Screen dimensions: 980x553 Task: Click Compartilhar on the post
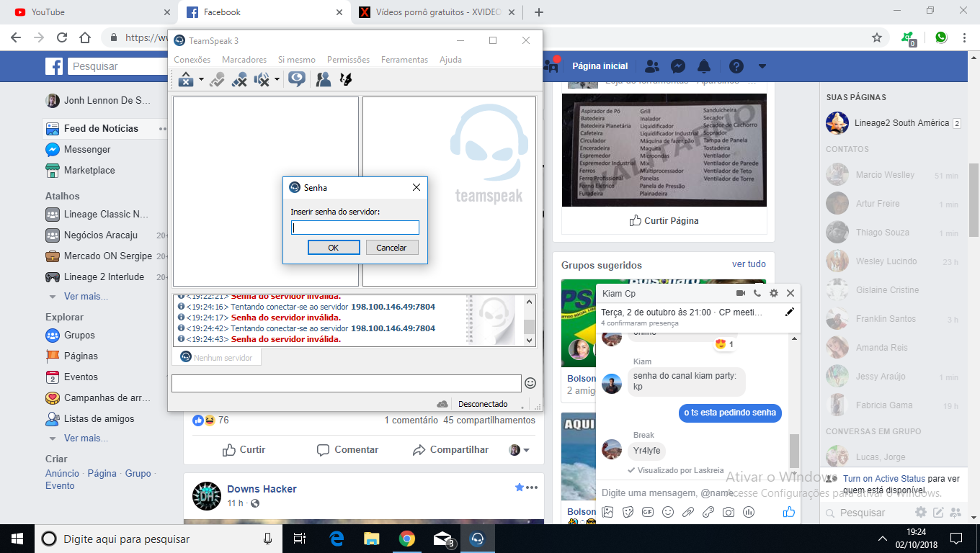coord(450,449)
